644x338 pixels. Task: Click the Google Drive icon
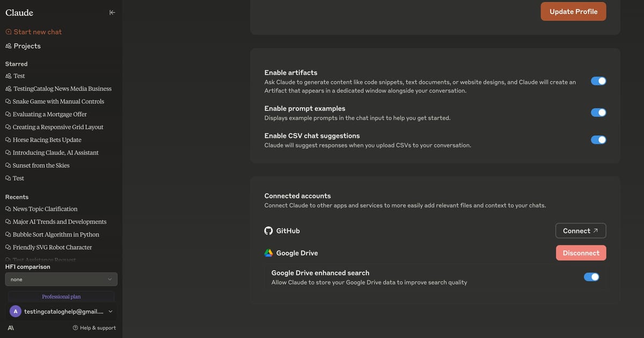[268, 253]
